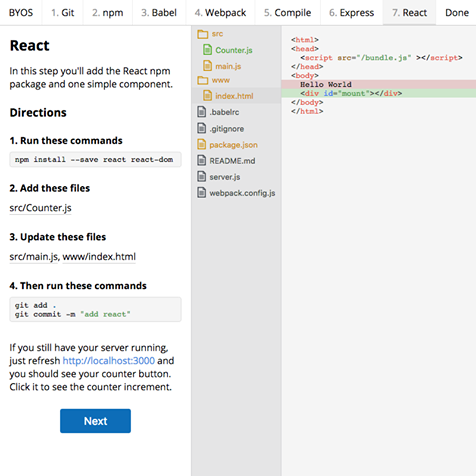This screenshot has width=476, height=476.
Task: Click '4. Then run these commands' heading
Action: pos(78,286)
